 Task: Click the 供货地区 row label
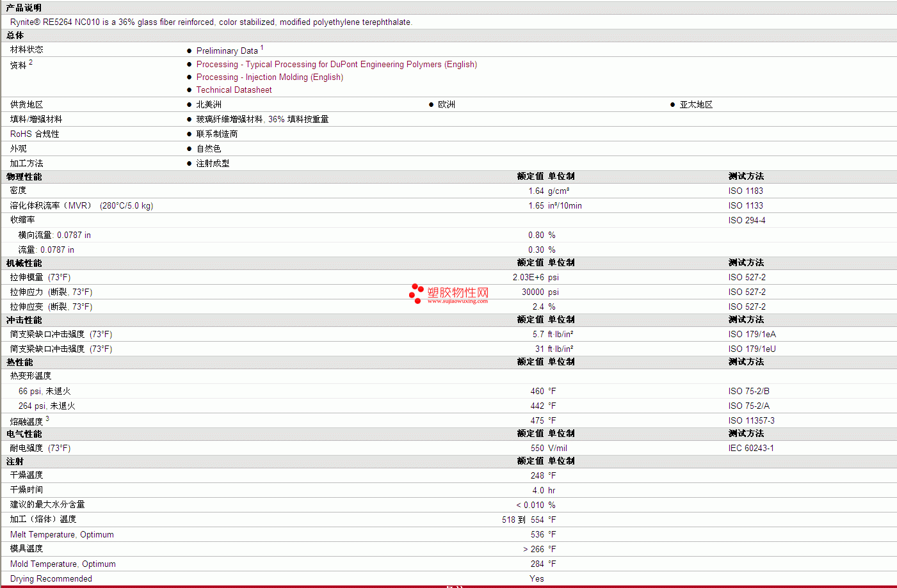27,105
